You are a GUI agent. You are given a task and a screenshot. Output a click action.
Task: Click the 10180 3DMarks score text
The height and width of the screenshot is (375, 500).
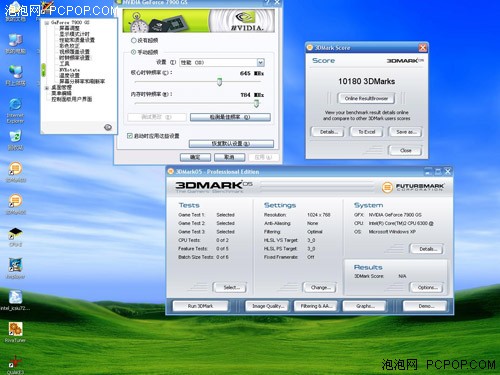[x=367, y=81]
